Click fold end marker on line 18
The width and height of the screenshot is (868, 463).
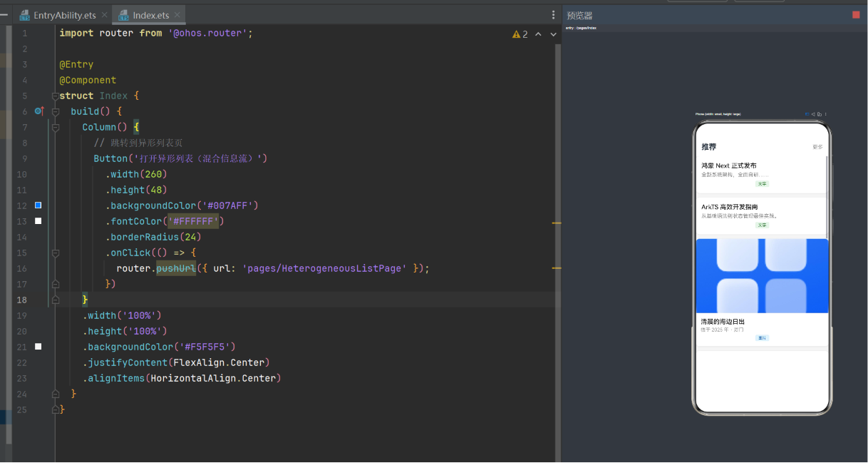(x=55, y=300)
